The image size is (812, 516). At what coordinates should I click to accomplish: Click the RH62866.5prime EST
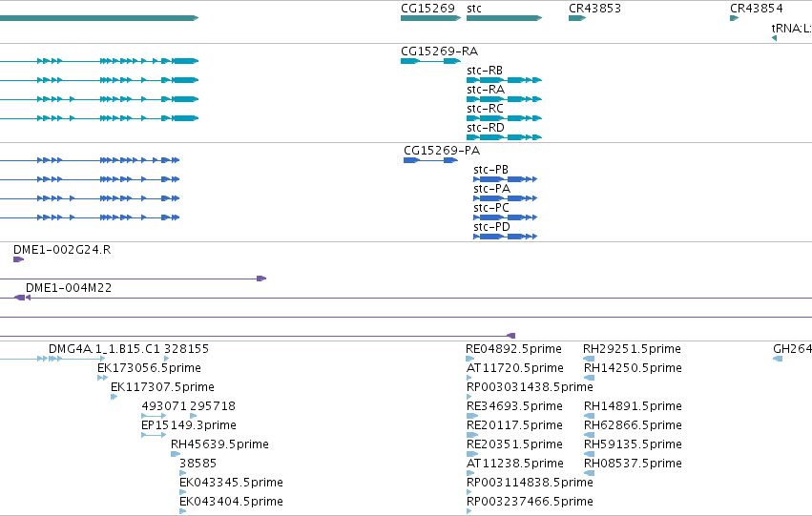590,435
